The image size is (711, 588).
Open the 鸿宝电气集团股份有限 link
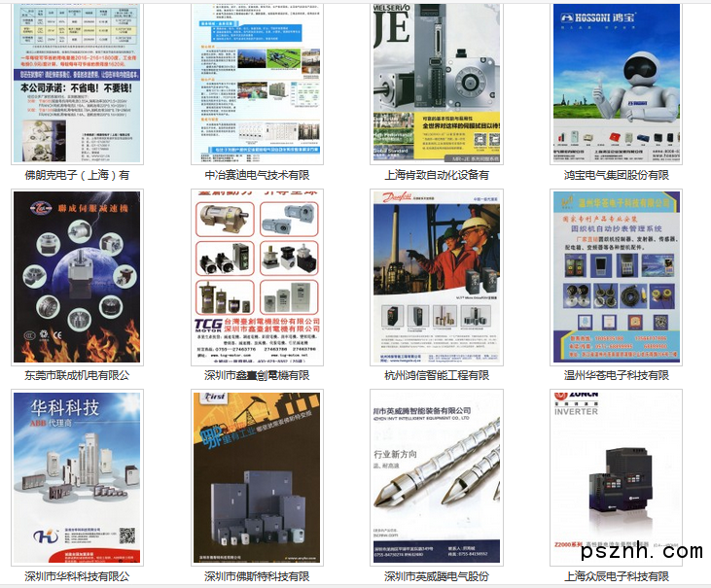pyautogui.click(x=616, y=175)
